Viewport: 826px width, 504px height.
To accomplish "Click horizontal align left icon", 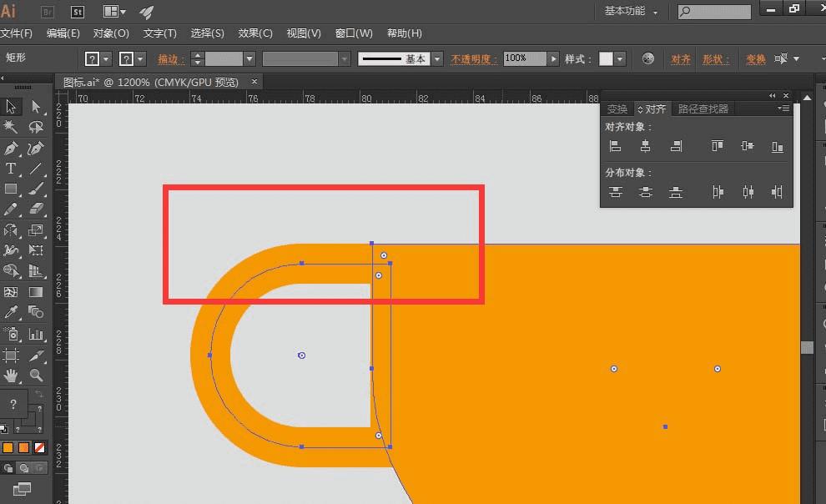I will (615, 147).
